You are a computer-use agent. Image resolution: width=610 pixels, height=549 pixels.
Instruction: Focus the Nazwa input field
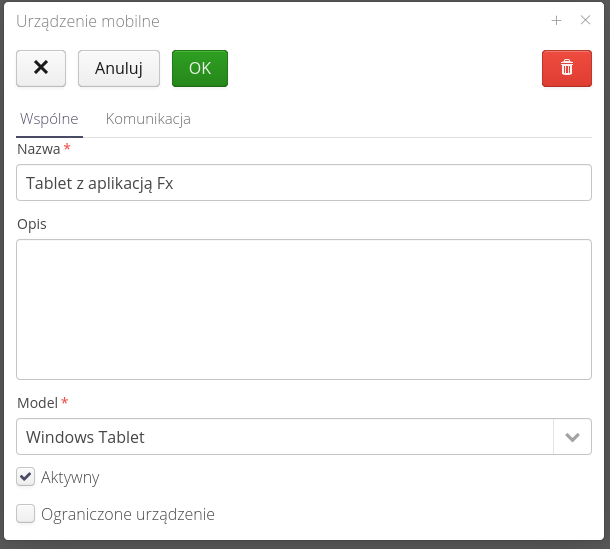tap(304, 183)
